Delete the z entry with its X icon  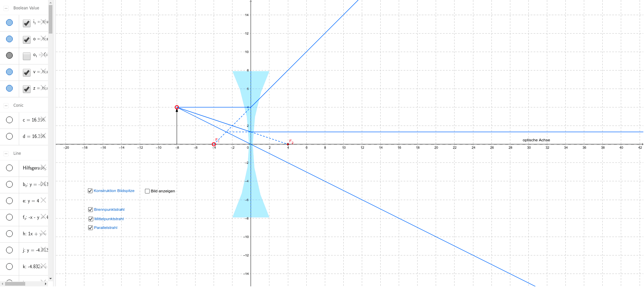(x=43, y=87)
